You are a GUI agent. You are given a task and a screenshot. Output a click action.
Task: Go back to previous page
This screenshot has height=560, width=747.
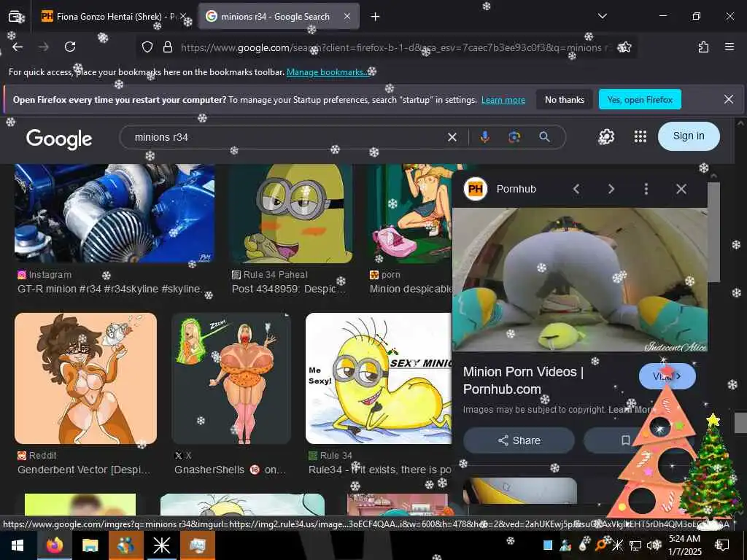click(x=18, y=47)
